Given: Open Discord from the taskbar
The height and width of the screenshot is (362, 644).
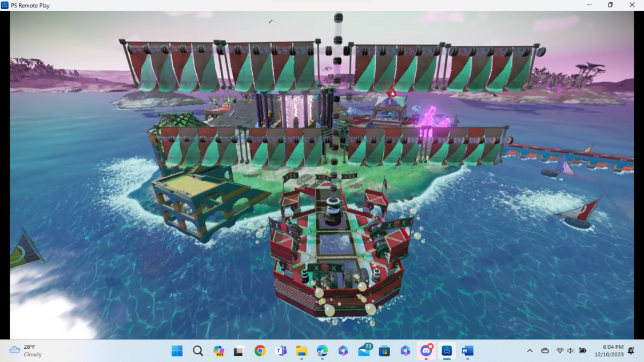Looking at the screenshot, I should [426, 351].
